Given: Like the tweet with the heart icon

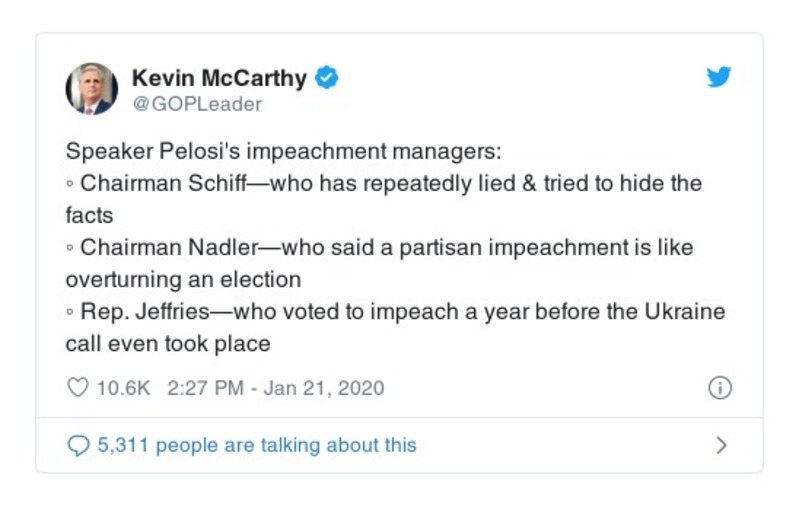Looking at the screenshot, I should pyautogui.click(x=78, y=388).
